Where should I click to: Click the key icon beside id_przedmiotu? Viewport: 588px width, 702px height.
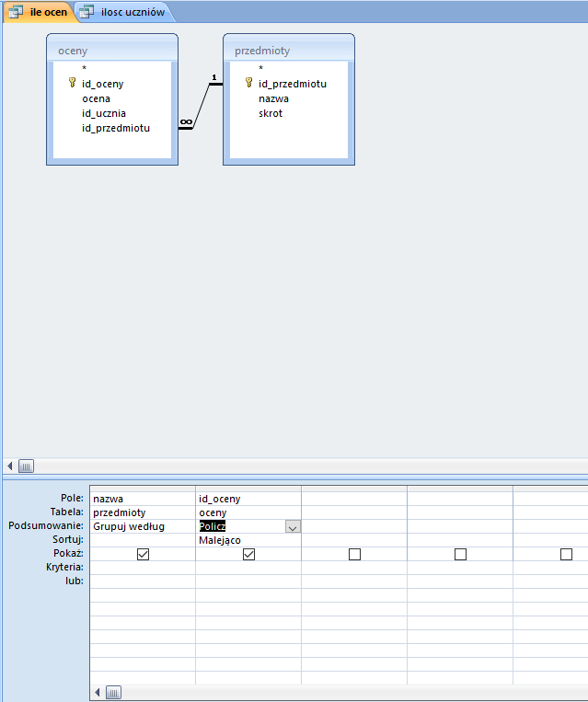[x=248, y=83]
